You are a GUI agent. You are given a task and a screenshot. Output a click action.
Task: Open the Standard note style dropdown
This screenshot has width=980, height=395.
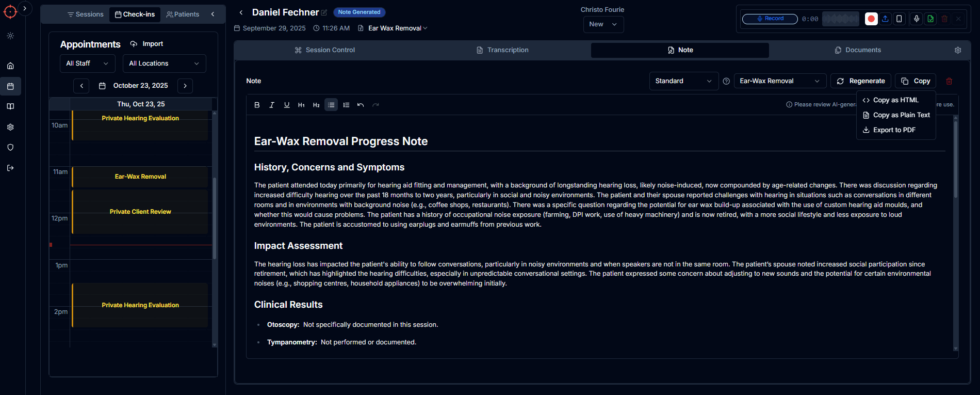(683, 81)
